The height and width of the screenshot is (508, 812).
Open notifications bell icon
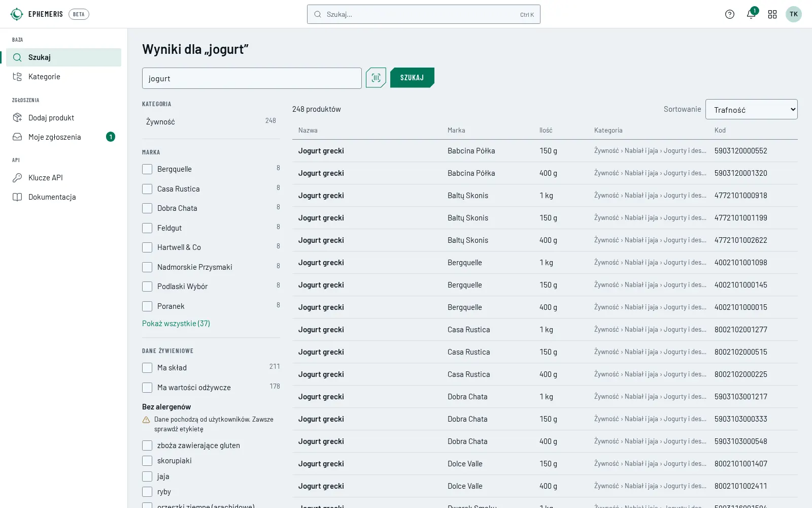pyautogui.click(x=751, y=14)
